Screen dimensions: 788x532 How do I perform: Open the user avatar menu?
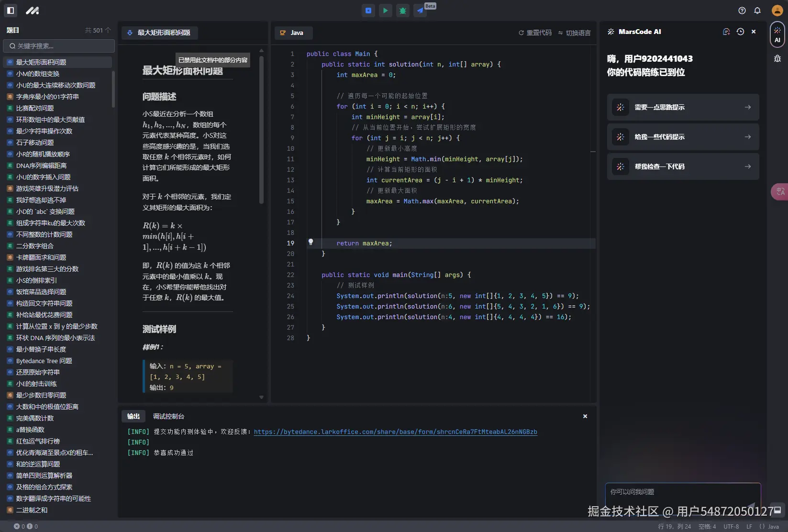[777, 11]
